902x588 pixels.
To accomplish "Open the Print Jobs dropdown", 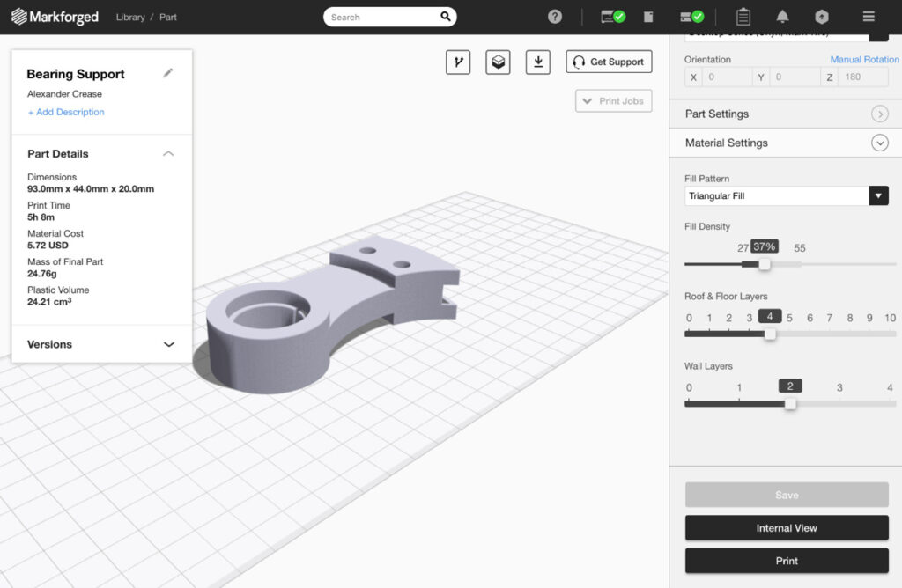I will pos(613,100).
